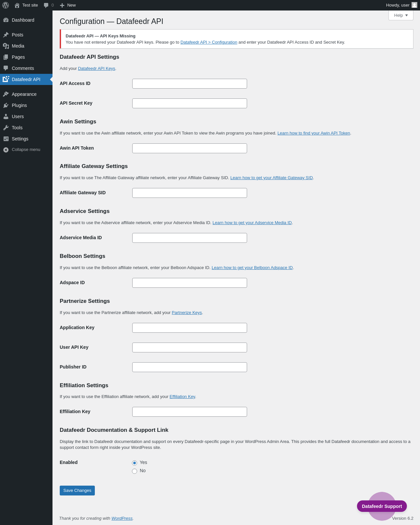The height and width of the screenshot is (525, 420).
Task: Click the Datafeedr Support button
Action: (382, 506)
